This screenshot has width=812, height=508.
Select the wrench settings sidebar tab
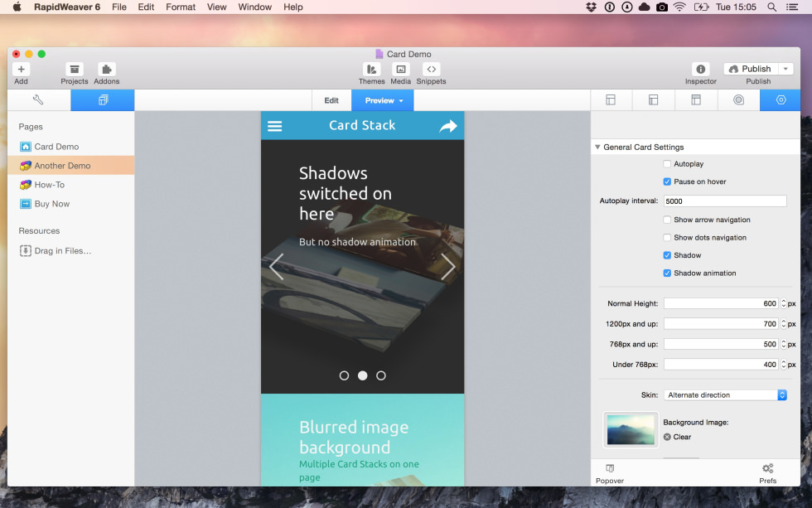point(39,100)
